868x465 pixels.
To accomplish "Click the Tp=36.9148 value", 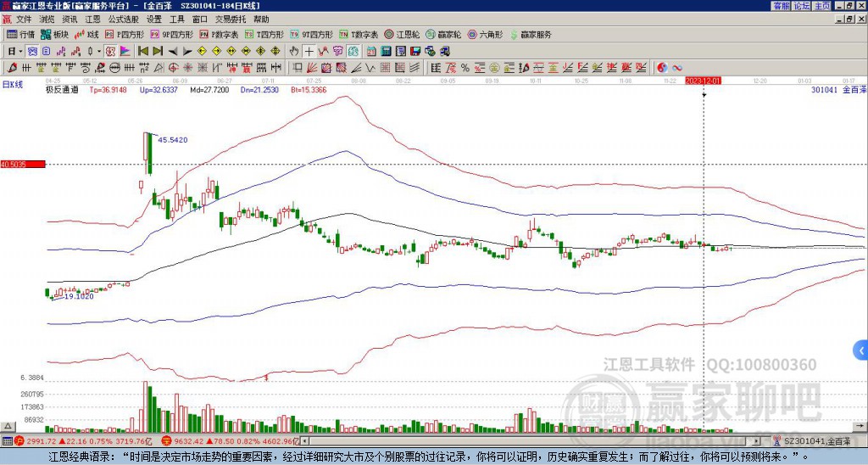I will [108, 90].
